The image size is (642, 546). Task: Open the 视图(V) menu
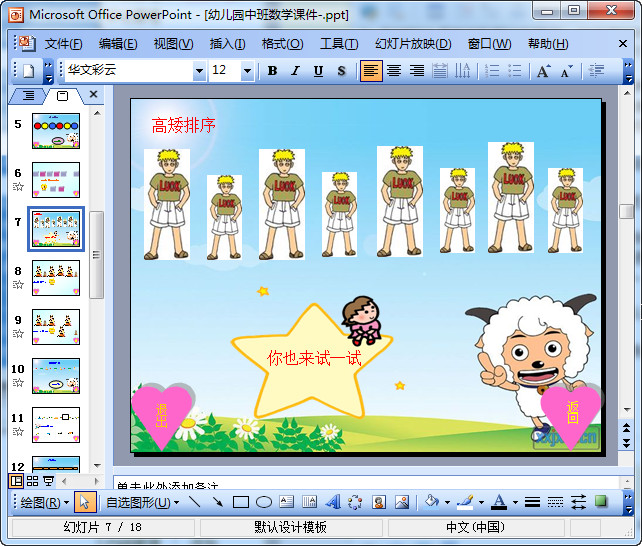coord(173,43)
